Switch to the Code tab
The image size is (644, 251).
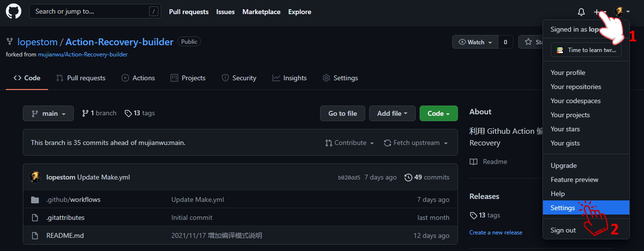[27, 78]
